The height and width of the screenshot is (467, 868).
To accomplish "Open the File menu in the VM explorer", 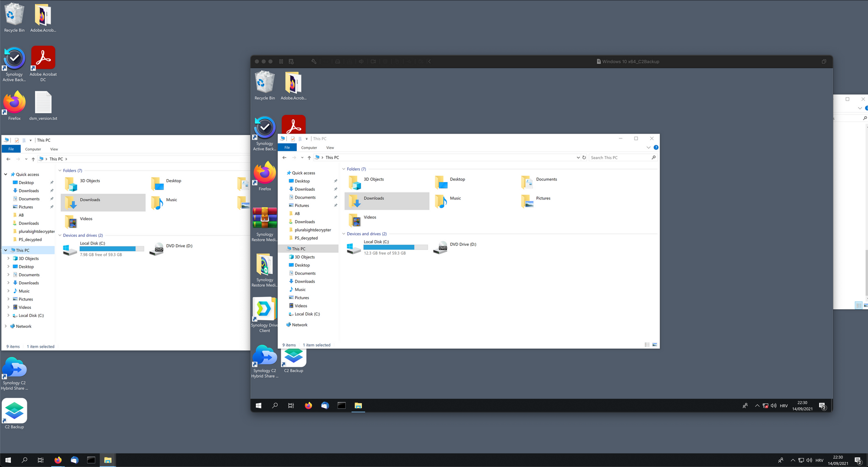I will (x=287, y=147).
